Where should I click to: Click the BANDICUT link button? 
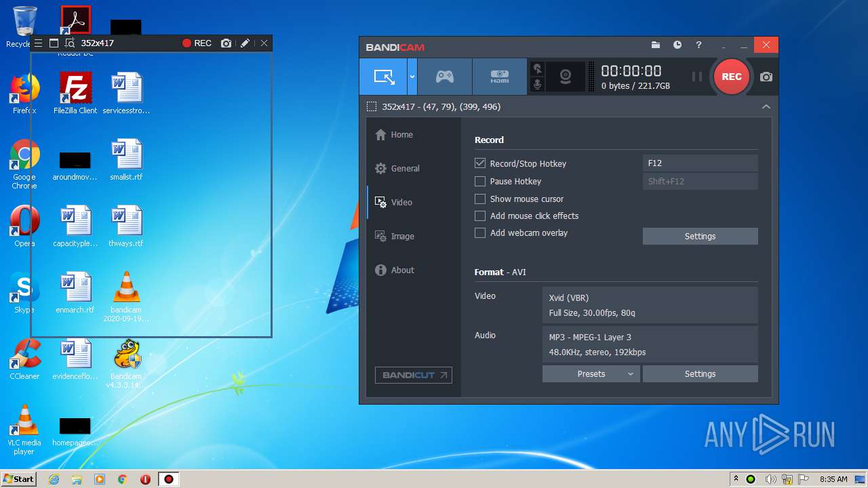pos(414,375)
